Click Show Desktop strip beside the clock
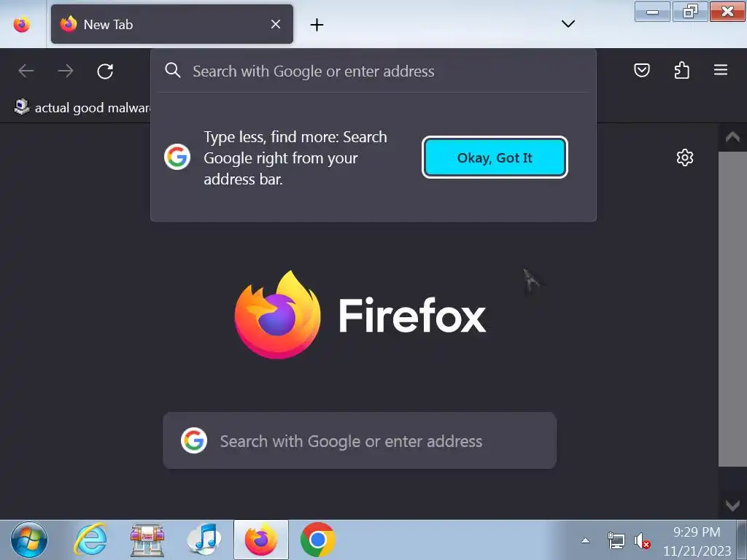The width and height of the screenshot is (747, 560). tap(741, 540)
